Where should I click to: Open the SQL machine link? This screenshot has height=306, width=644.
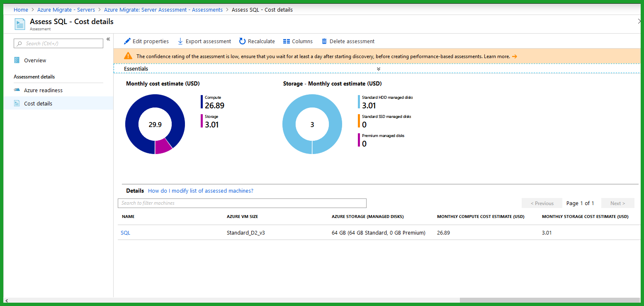click(125, 233)
